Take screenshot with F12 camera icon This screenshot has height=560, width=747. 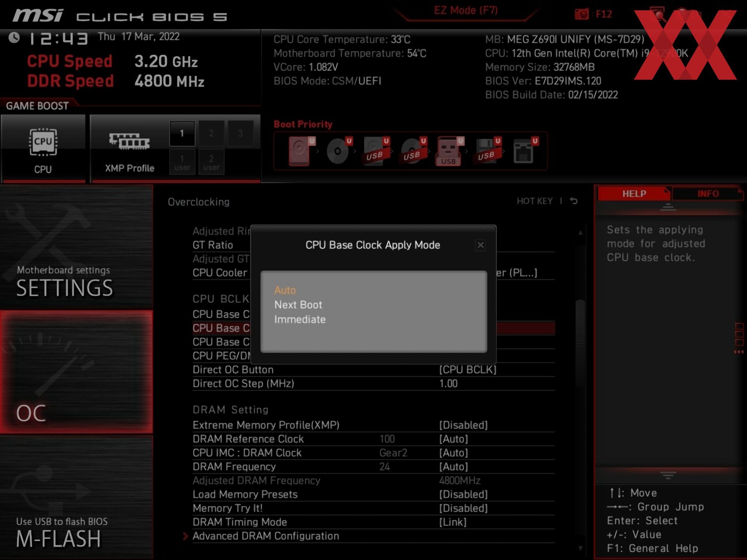coord(582,14)
